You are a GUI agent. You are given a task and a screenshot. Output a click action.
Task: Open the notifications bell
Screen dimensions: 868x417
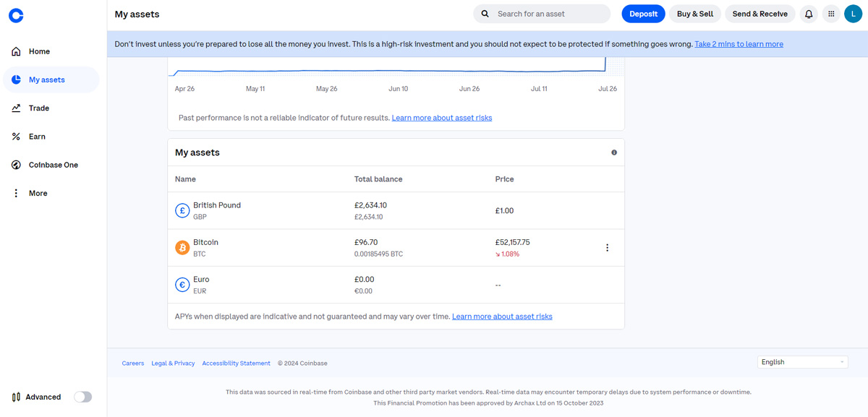[809, 14]
